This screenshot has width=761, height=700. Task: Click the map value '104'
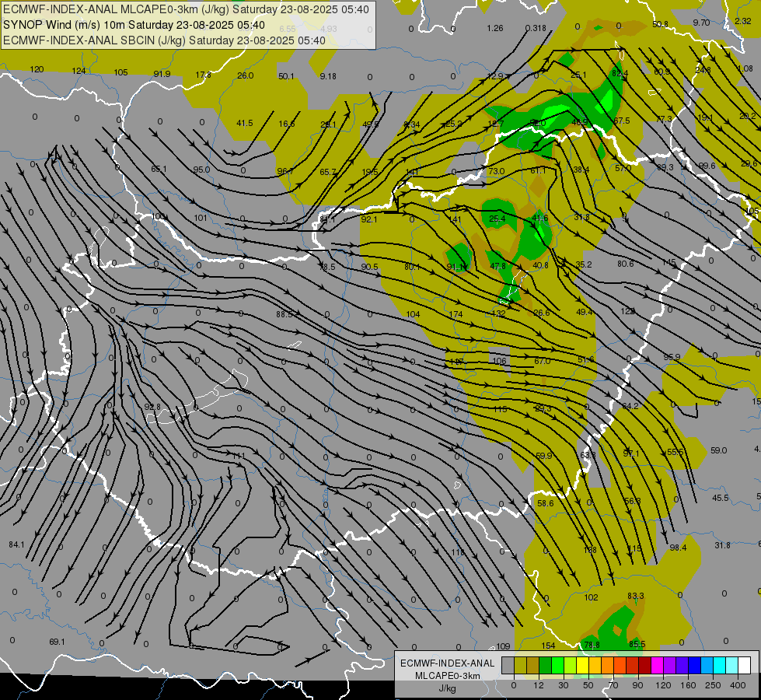click(x=413, y=314)
